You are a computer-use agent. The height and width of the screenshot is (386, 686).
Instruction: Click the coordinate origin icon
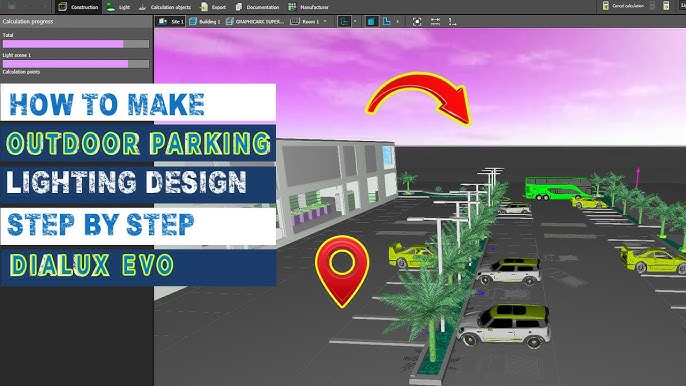452,21
